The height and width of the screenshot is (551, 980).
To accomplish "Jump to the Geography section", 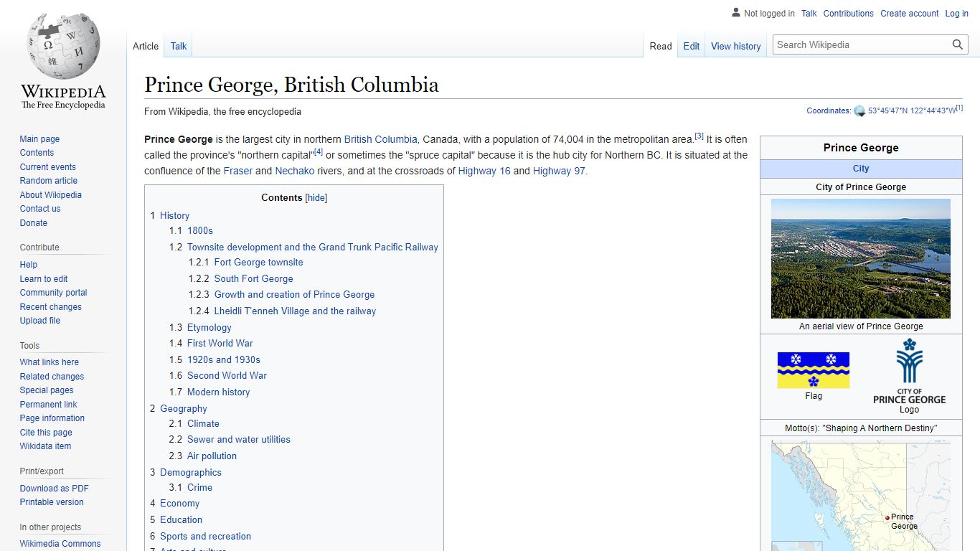I will [x=184, y=408].
